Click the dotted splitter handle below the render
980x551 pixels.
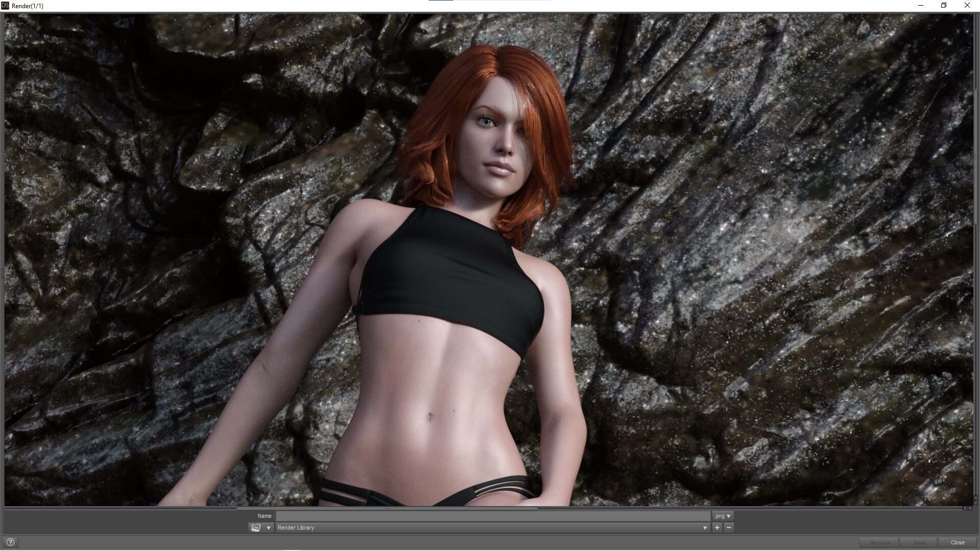tap(387, 508)
